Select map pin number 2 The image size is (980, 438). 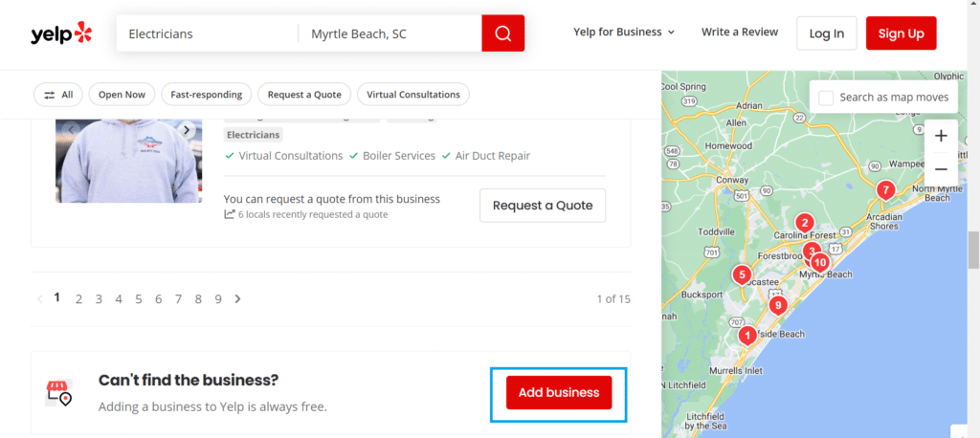coord(804,222)
